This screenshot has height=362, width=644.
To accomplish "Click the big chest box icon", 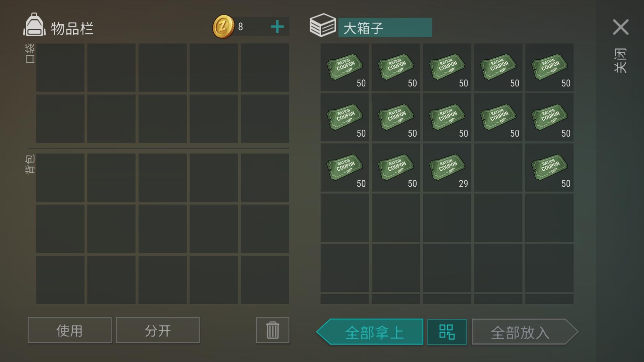I will coord(322,25).
